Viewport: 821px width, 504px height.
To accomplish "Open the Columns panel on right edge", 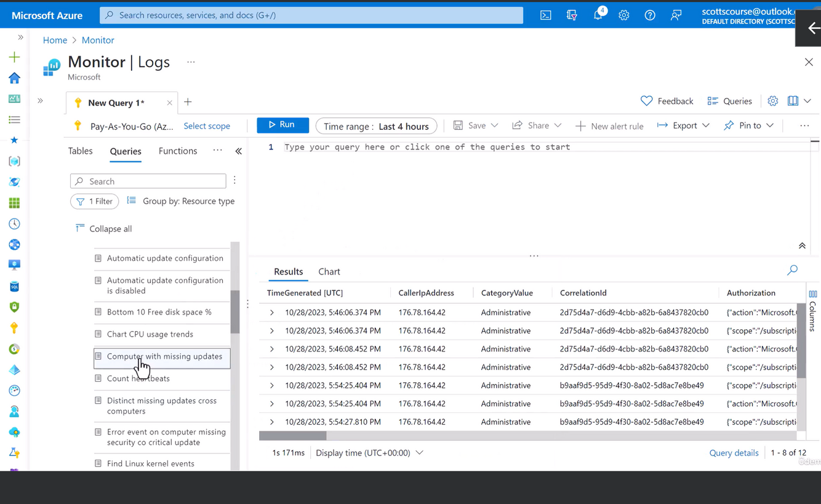I will pos(813,310).
